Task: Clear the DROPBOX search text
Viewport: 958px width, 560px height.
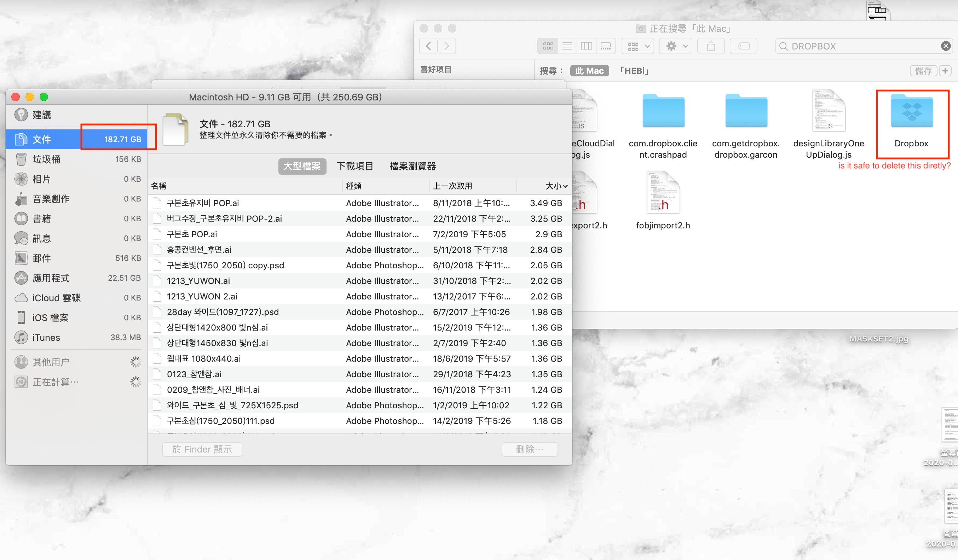Action: pyautogui.click(x=946, y=46)
